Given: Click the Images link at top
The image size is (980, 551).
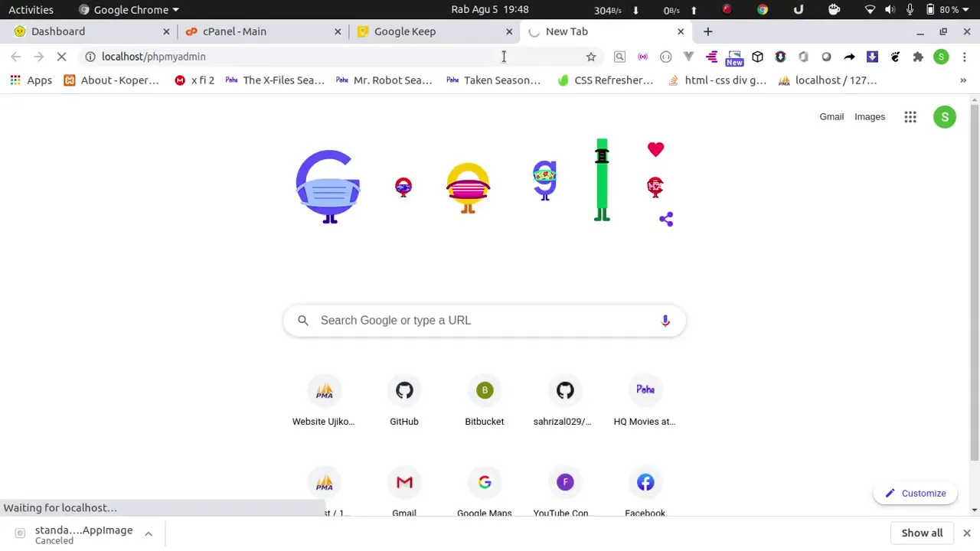Looking at the screenshot, I should (x=870, y=117).
